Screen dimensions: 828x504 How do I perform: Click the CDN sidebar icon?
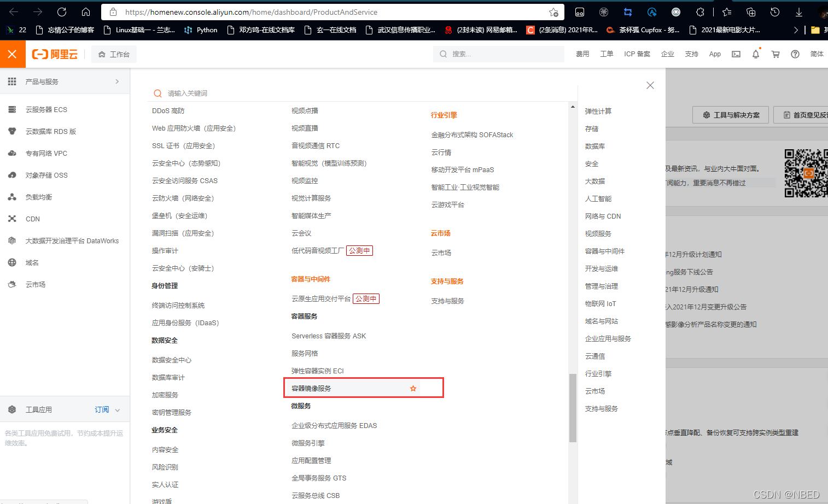coord(12,219)
